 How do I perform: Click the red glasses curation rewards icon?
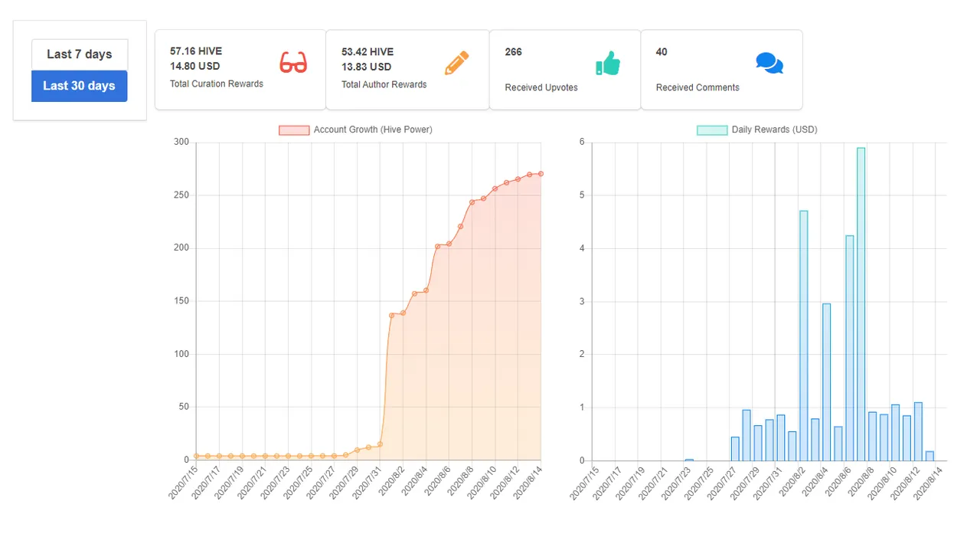(293, 63)
